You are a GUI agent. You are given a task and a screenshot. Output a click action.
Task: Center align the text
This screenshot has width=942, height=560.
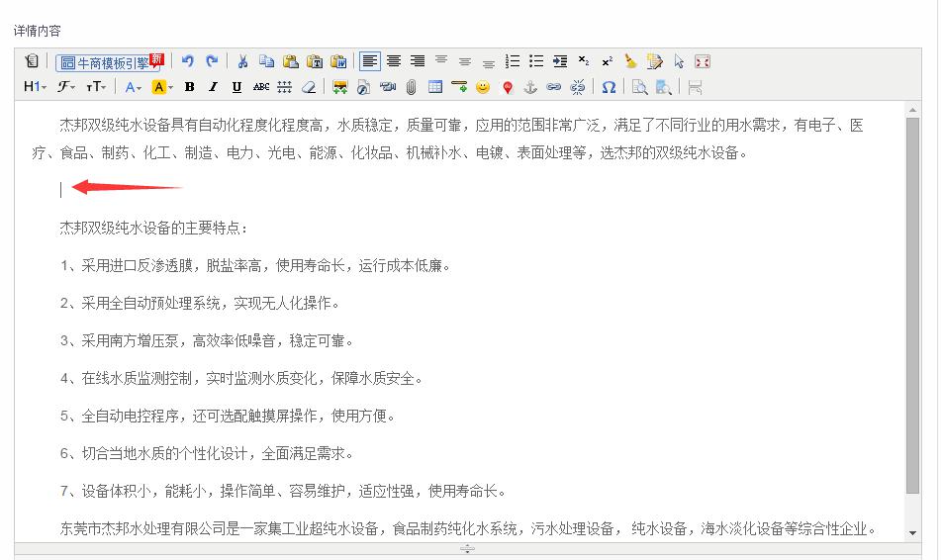click(x=394, y=61)
